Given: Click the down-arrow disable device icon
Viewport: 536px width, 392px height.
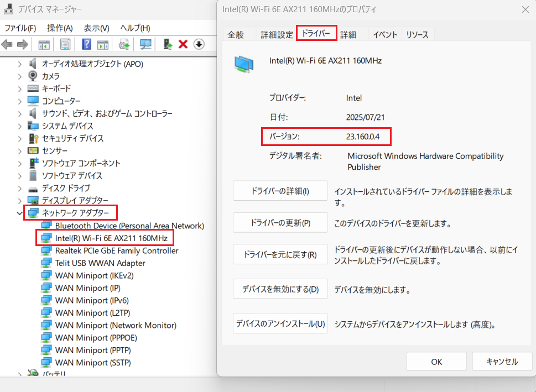Looking at the screenshot, I should pos(199,44).
